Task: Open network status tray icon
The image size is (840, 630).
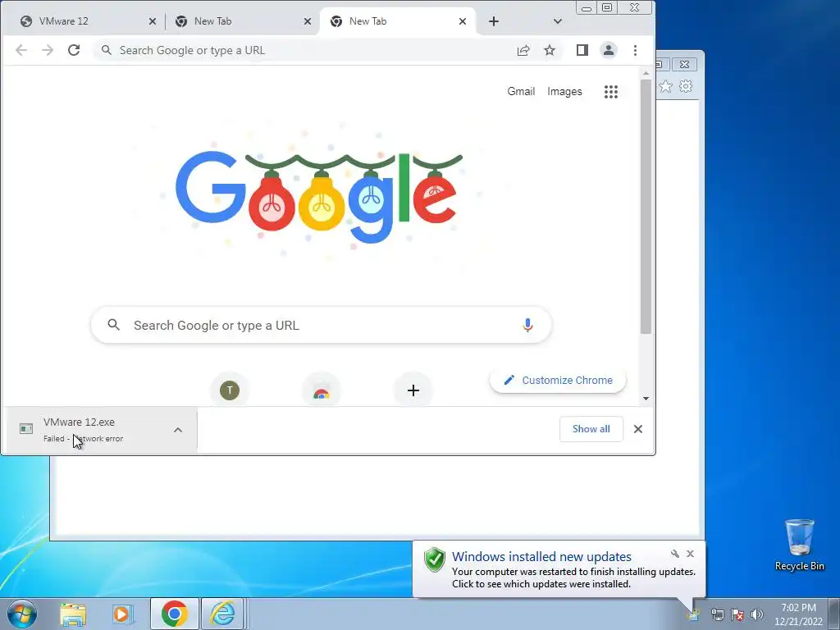Action: click(x=717, y=614)
